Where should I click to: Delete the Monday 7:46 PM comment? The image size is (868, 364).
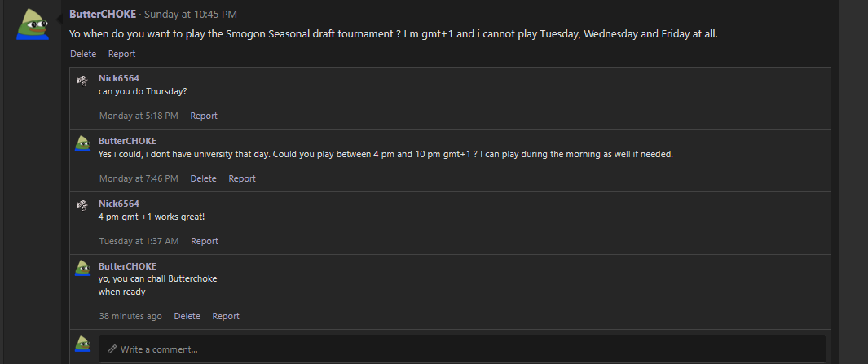(x=203, y=178)
